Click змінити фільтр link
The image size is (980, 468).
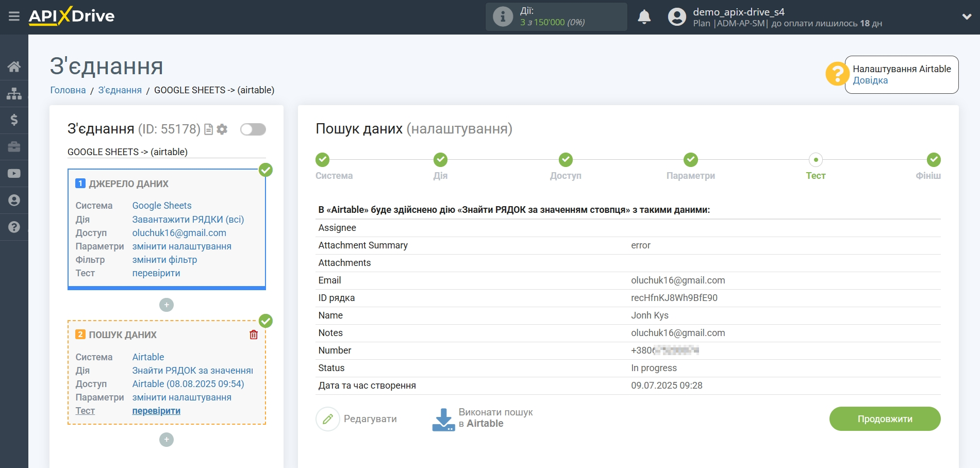pyautogui.click(x=164, y=260)
